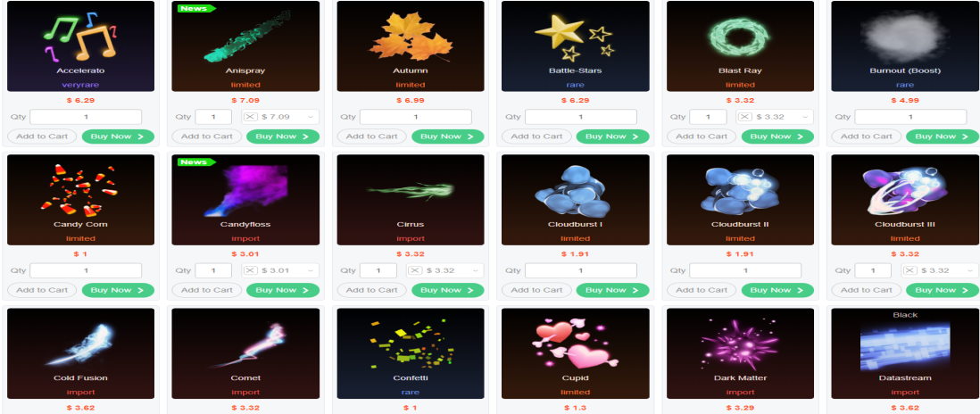Click the platform icon in Cirrus price selector
Image resolution: width=980 pixels, height=414 pixels.
[416, 270]
